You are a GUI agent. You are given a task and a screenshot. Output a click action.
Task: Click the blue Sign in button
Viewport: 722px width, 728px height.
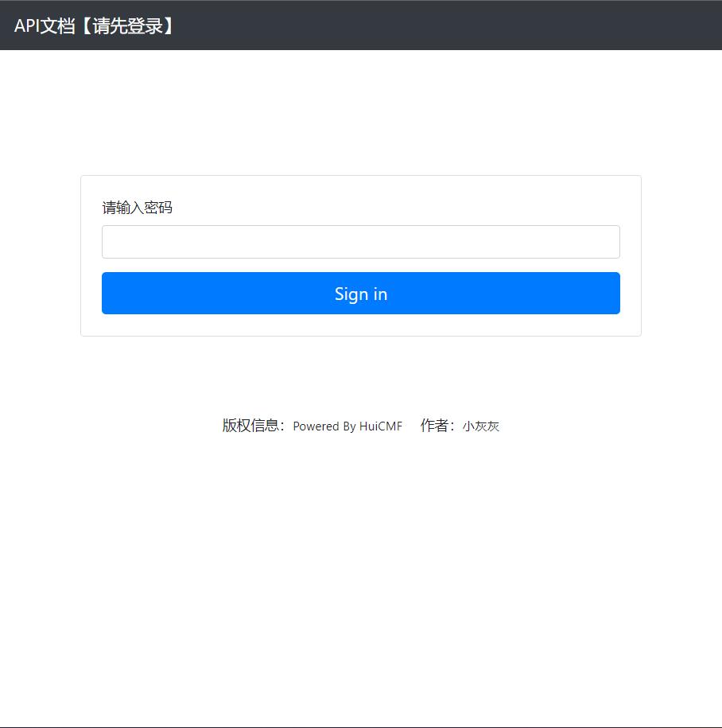point(360,293)
